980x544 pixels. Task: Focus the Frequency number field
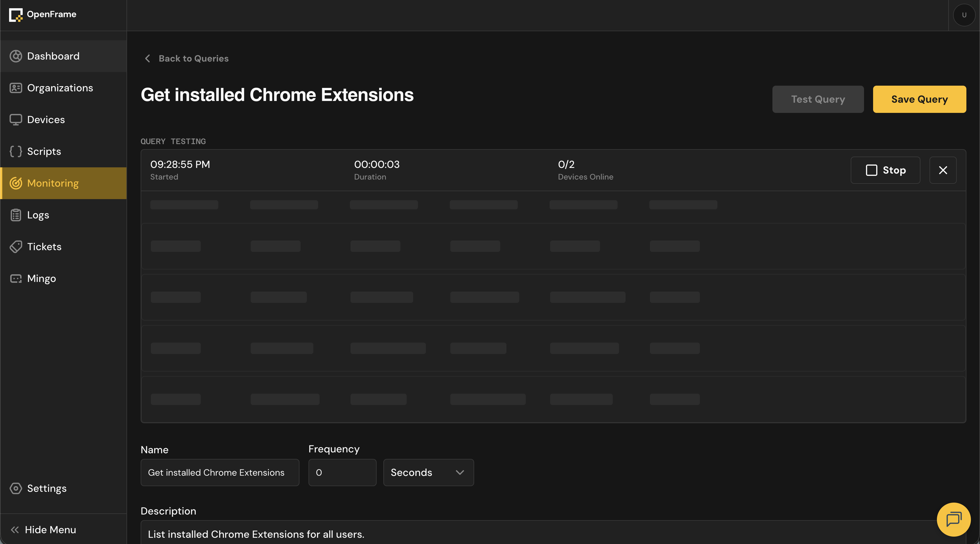342,473
